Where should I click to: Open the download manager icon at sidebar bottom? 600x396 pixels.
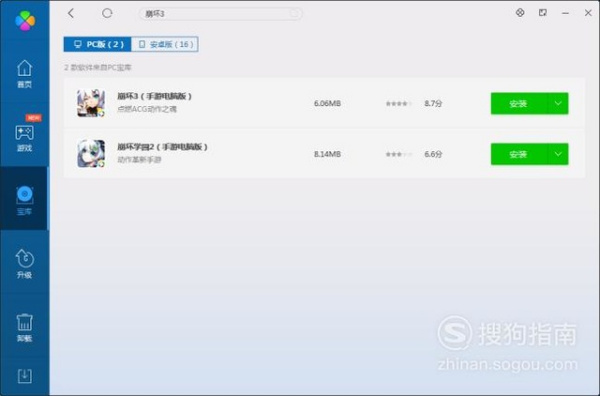click(x=25, y=376)
